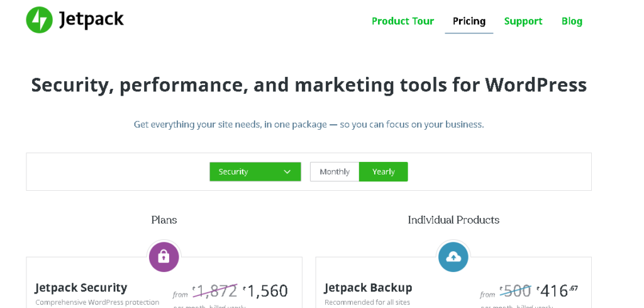Screen dimensions: 644x308
Task: Select Yearly billing option
Action: 383,171
